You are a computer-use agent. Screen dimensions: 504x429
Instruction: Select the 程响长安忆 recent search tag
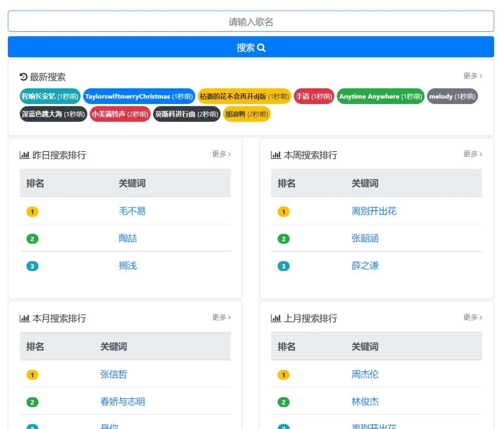click(50, 97)
